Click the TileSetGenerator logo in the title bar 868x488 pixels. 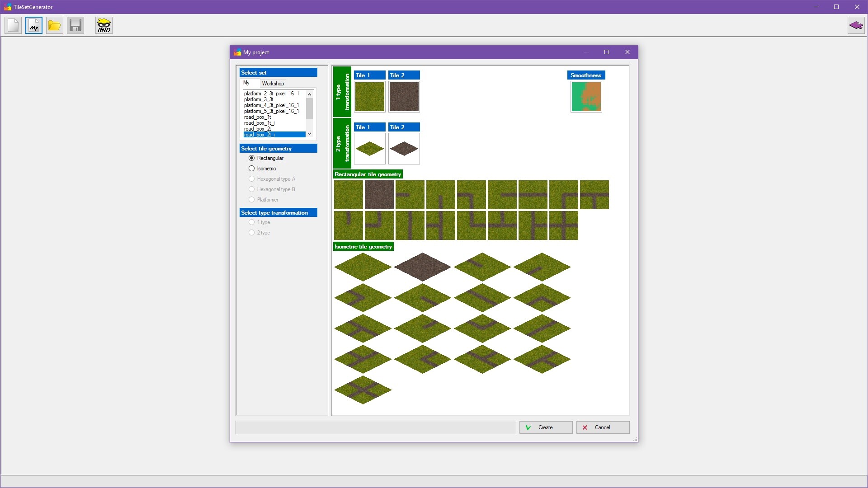tap(7, 7)
